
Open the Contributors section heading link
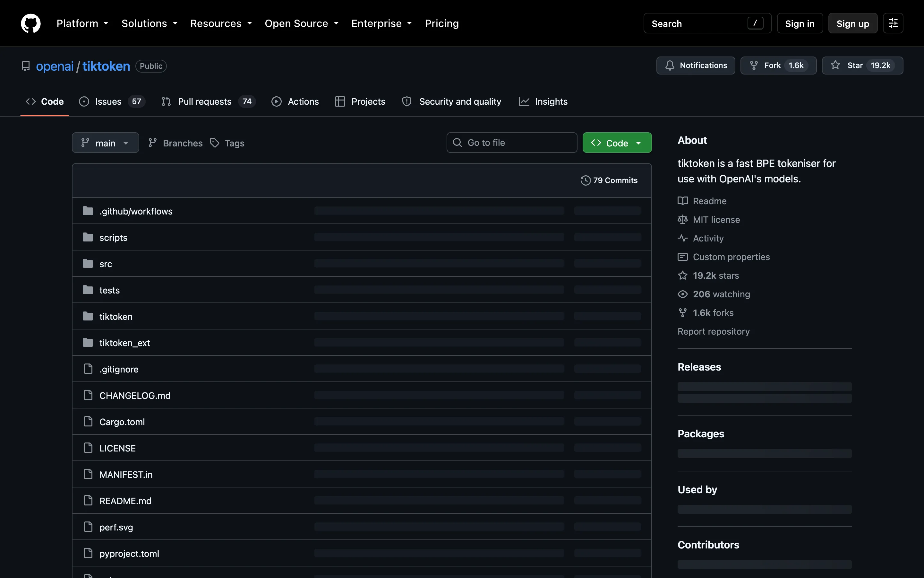click(x=709, y=545)
